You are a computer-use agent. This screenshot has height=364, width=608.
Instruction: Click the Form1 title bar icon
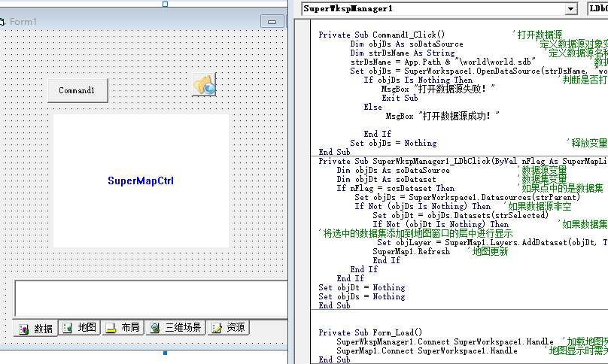point(2,22)
